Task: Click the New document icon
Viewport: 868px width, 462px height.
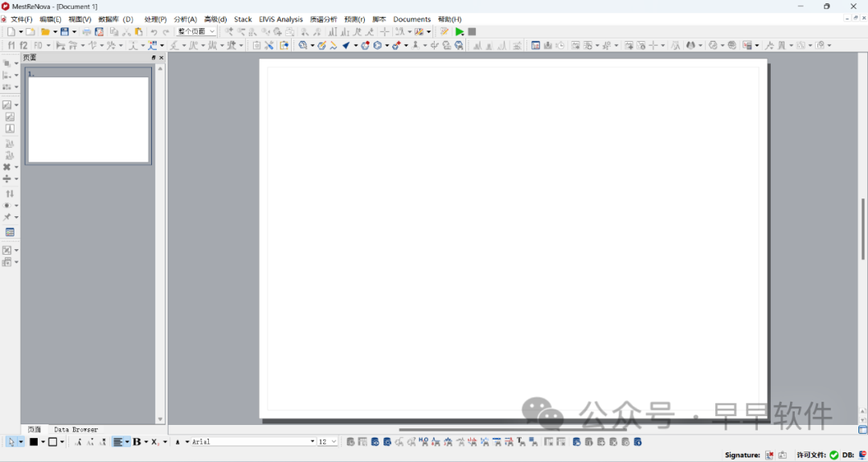Action: click(10, 32)
